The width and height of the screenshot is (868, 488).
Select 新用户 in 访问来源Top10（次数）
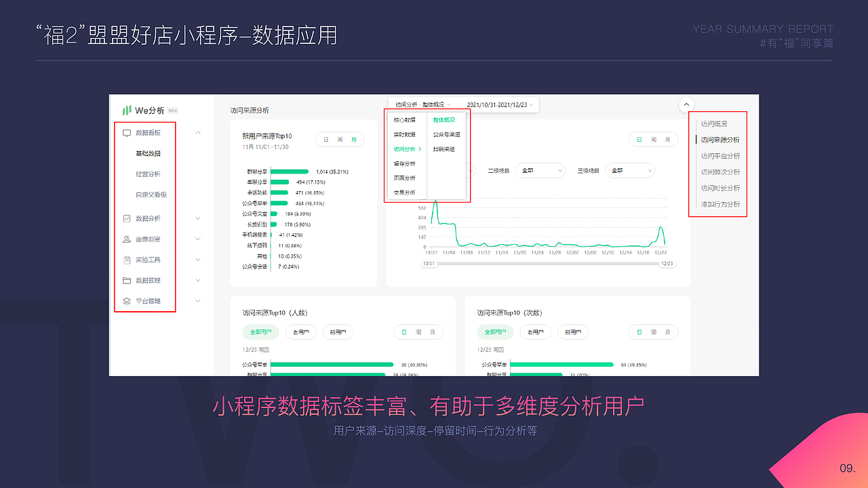(572, 333)
